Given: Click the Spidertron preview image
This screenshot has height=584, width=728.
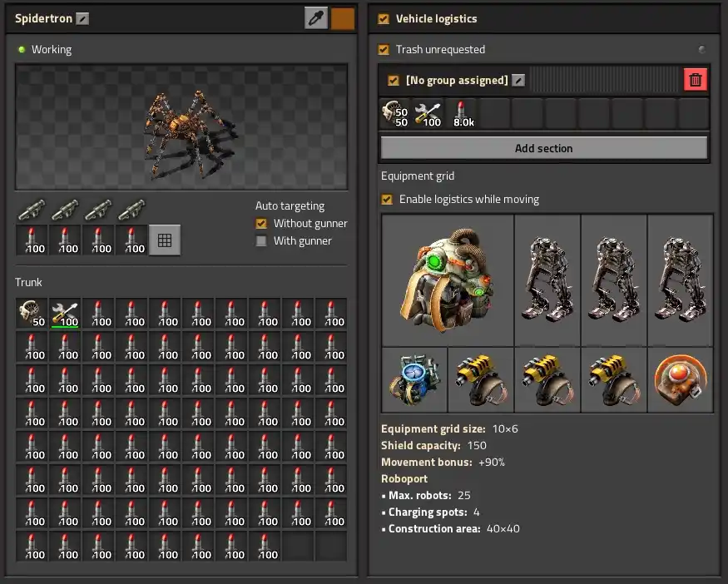Looking at the screenshot, I should (x=181, y=126).
